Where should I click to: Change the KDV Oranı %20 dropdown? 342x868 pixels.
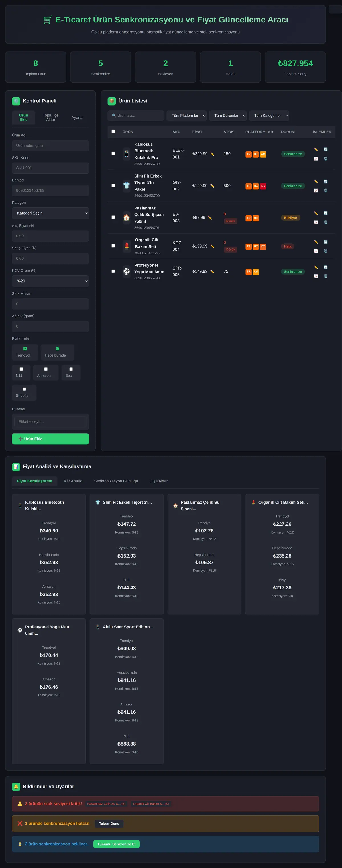coord(51,281)
